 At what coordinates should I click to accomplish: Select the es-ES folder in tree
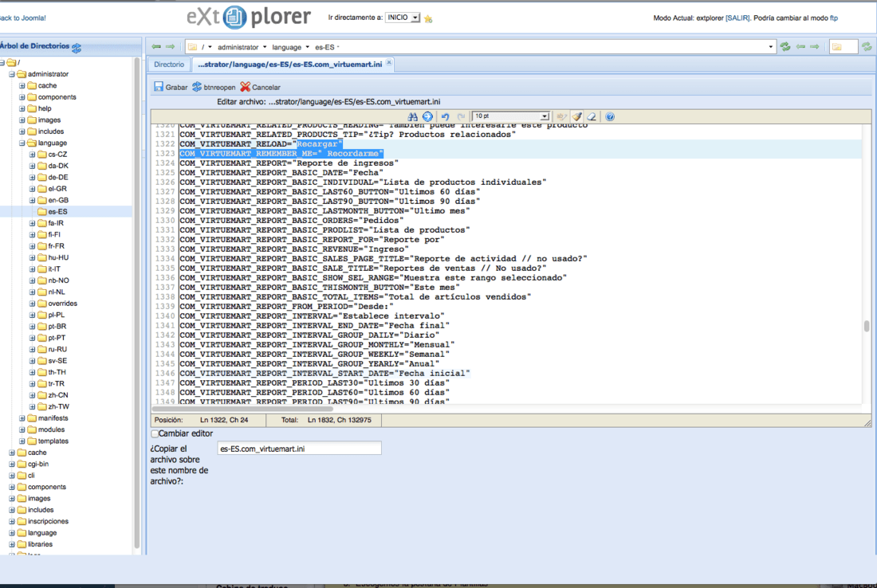[57, 212]
